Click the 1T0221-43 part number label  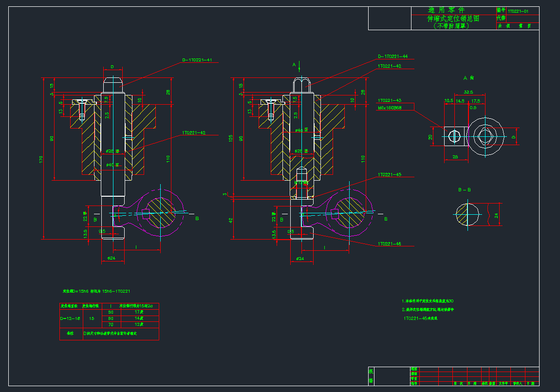click(x=390, y=100)
